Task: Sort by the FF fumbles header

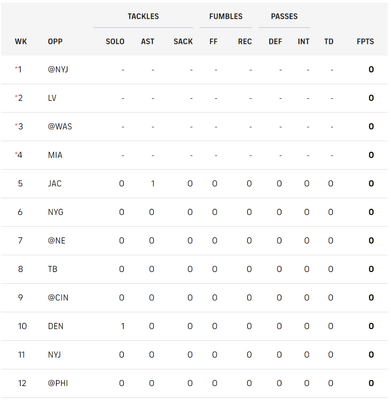Action: [x=213, y=42]
